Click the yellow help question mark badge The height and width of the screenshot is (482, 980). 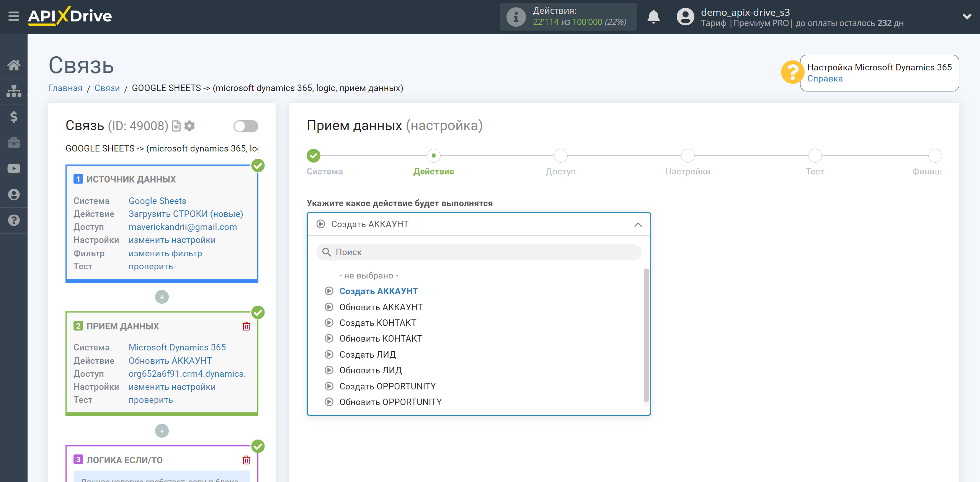[x=792, y=72]
